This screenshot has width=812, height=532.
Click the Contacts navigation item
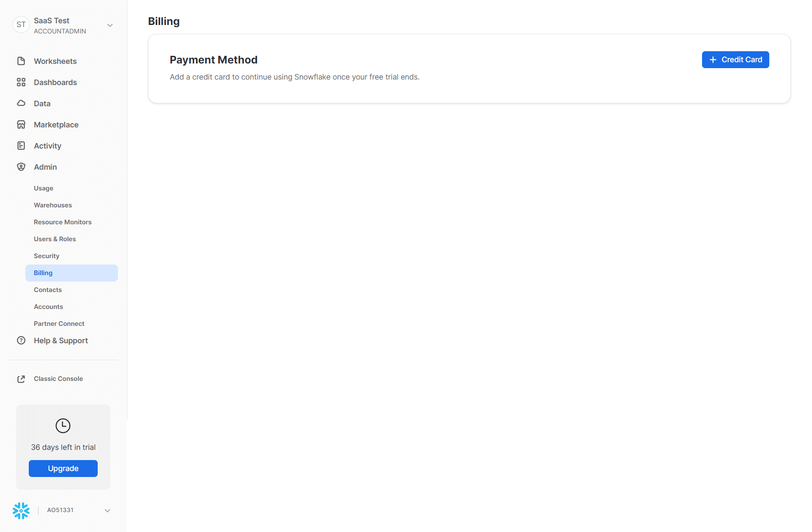[x=48, y=290]
